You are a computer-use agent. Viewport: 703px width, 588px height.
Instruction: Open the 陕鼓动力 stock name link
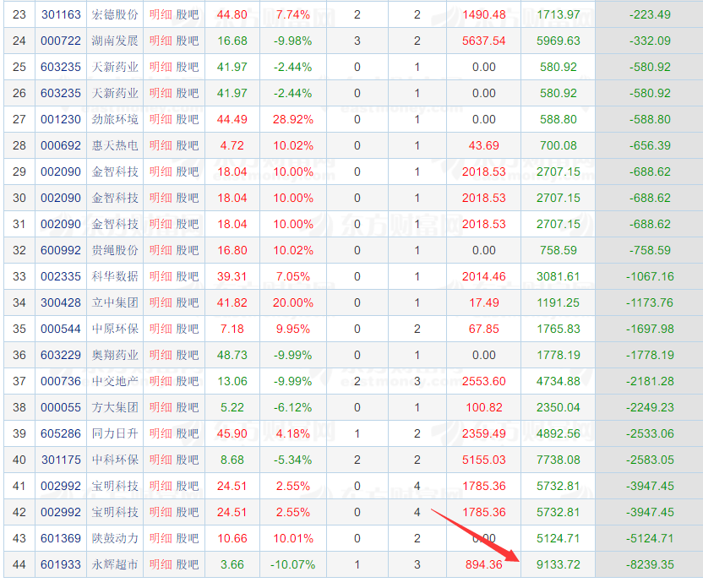tap(115, 538)
